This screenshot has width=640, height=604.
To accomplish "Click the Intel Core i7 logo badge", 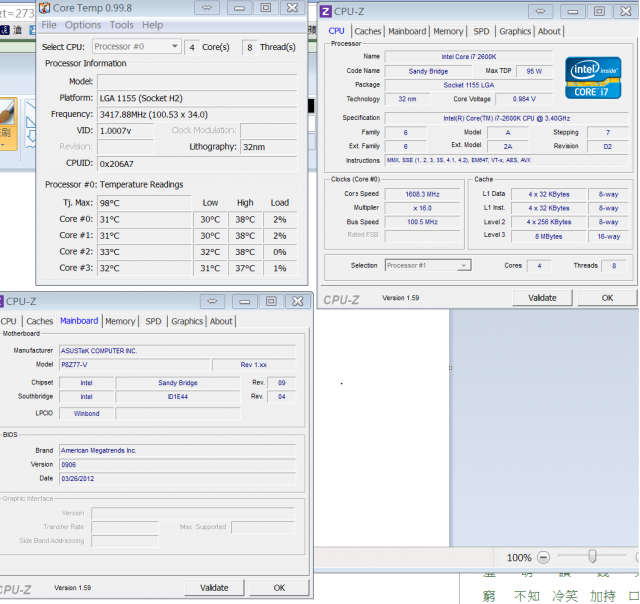I will coord(593,78).
